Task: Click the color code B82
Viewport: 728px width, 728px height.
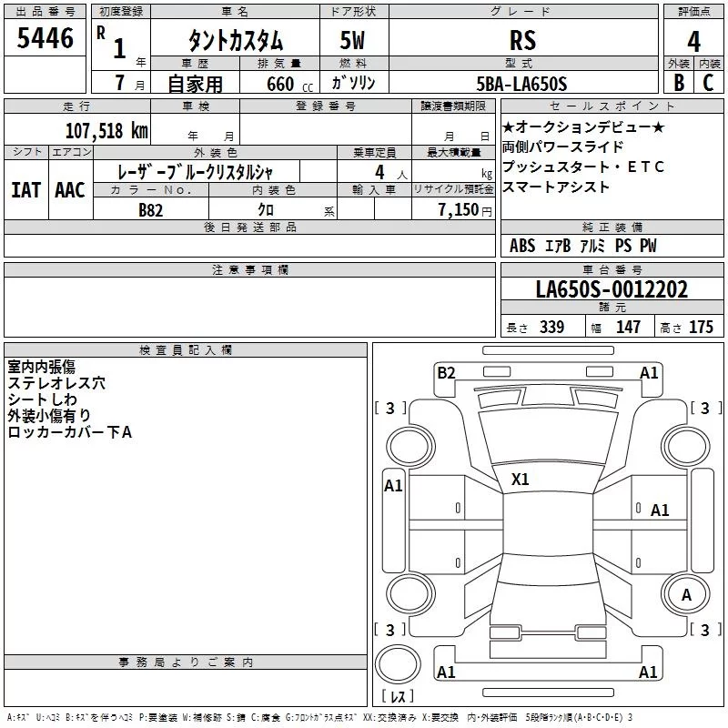Action: (151, 209)
